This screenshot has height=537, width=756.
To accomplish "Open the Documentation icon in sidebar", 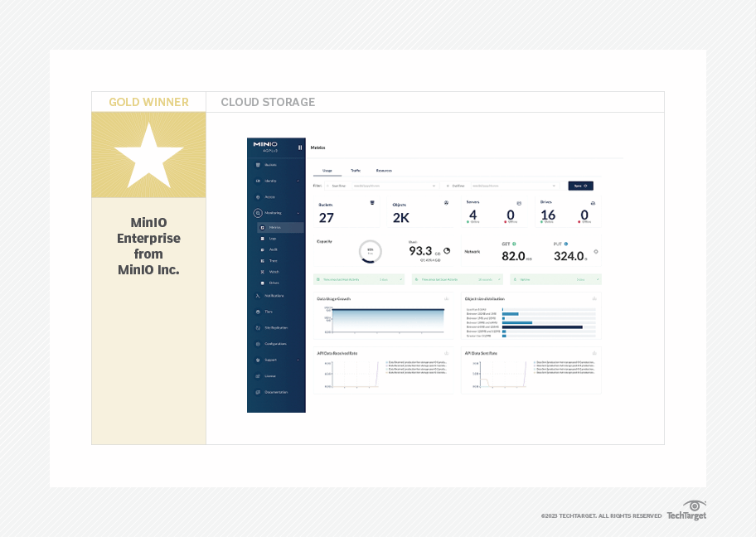I will click(x=258, y=392).
